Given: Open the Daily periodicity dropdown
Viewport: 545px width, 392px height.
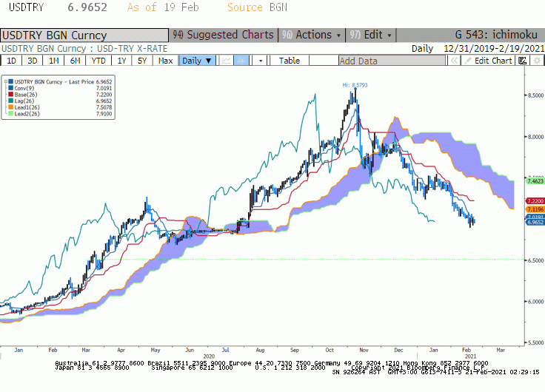Looking at the screenshot, I should 197,61.
